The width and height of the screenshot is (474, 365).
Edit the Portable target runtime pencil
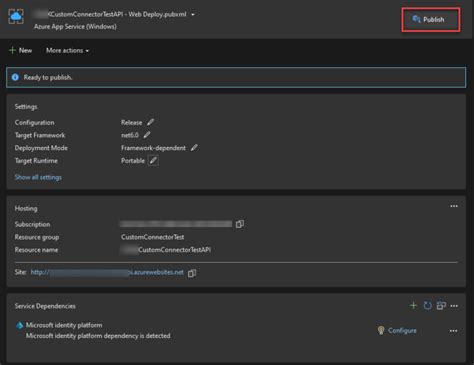pyautogui.click(x=153, y=161)
